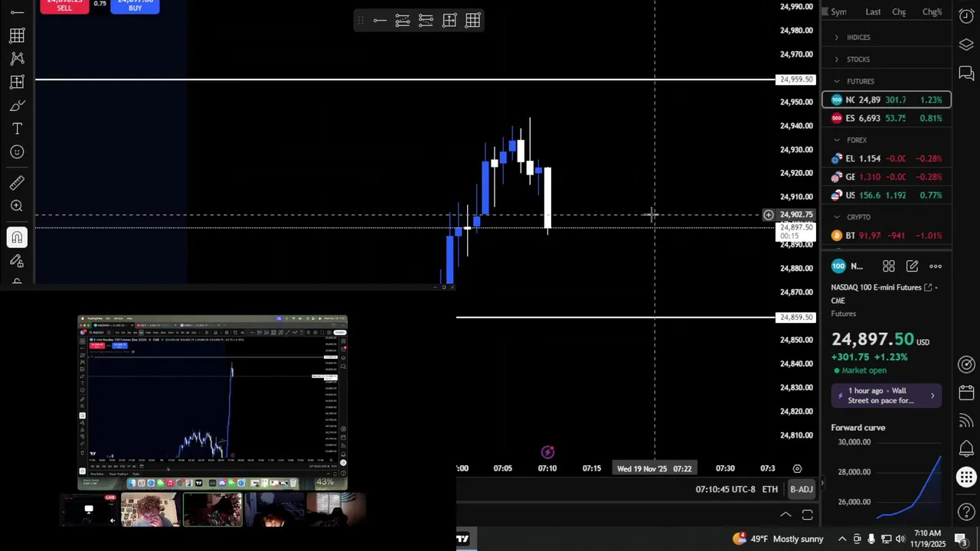
Task: Select the GBP forex row at 1.310
Action: point(886,177)
